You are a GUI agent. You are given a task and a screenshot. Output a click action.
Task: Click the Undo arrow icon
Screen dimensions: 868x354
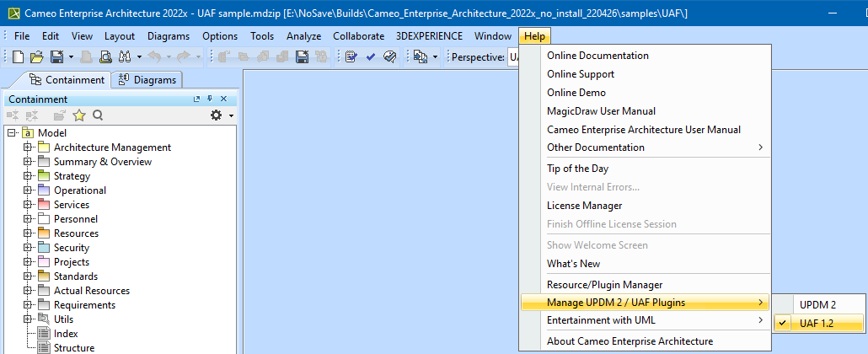coord(156,56)
